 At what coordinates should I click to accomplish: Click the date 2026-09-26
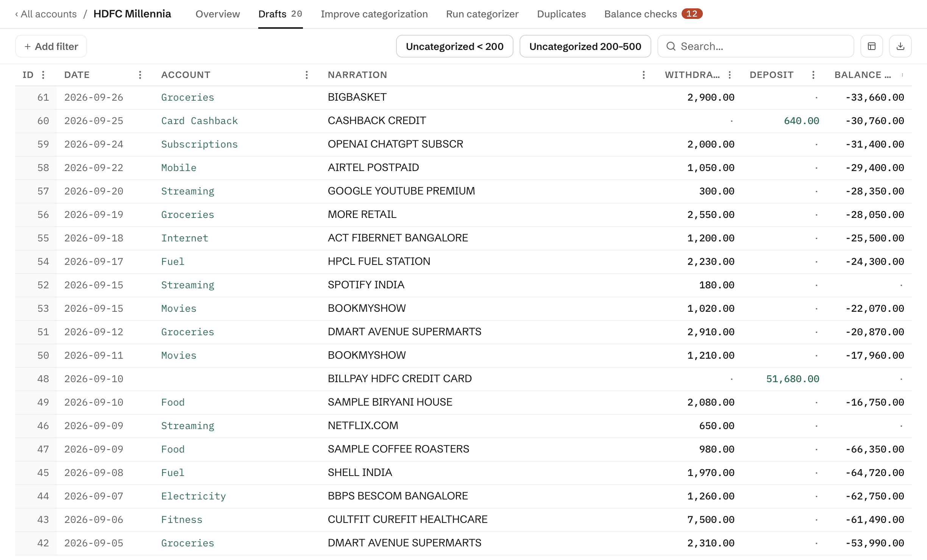(94, 97)
